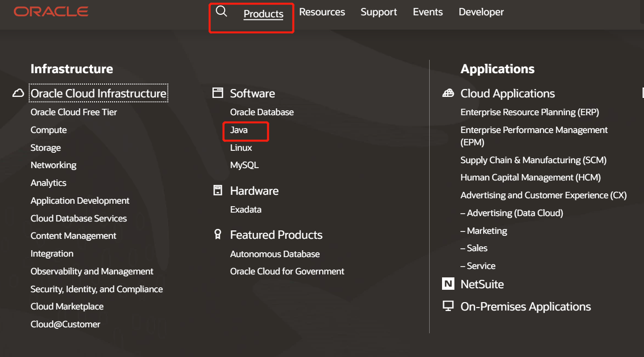644x357 pixels.
Task: Open the Cloud@Customer link
Action: [x=65, y=324]
